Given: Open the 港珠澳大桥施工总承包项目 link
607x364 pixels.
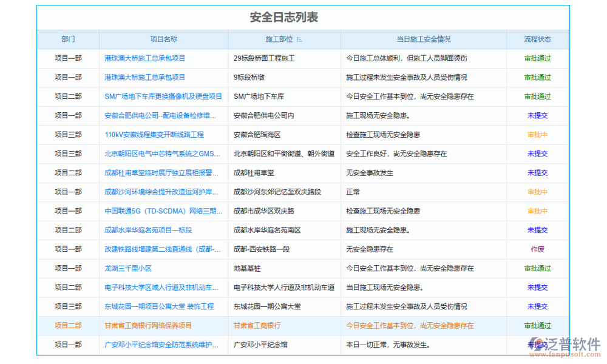Looking at the screenshot, I should pos(145,58).
